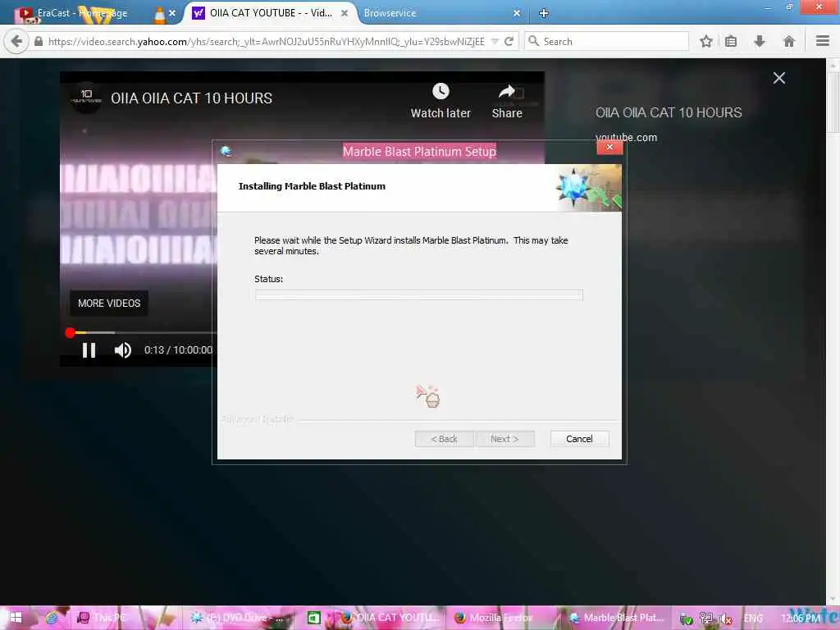The height and width of the screenshot is (630, 840).
Task: Go to Firefox home page icon
Action: 788,41
